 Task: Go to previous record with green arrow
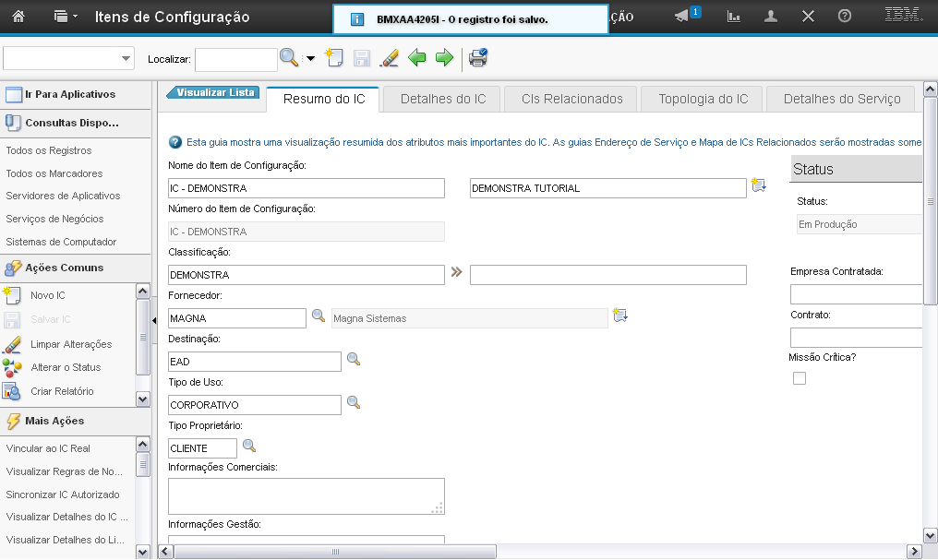pyautogui.click(x=417, y=58)
